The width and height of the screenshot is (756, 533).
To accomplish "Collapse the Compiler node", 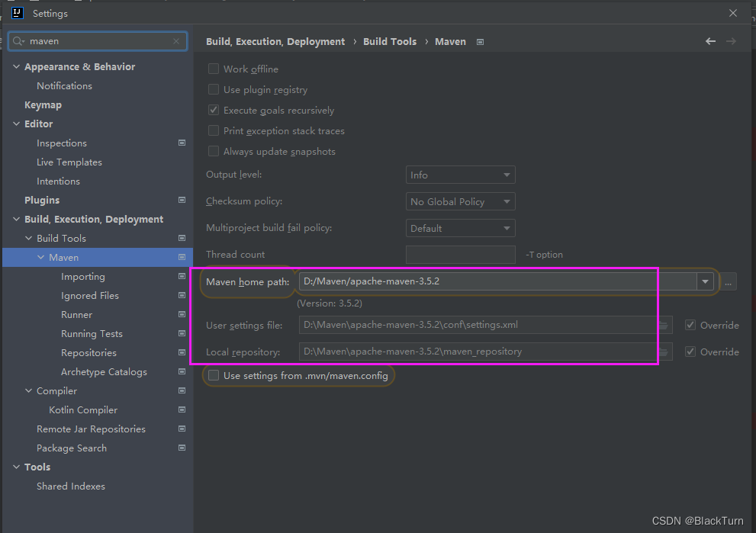I will pyautogui.click(x=28, y=391).
